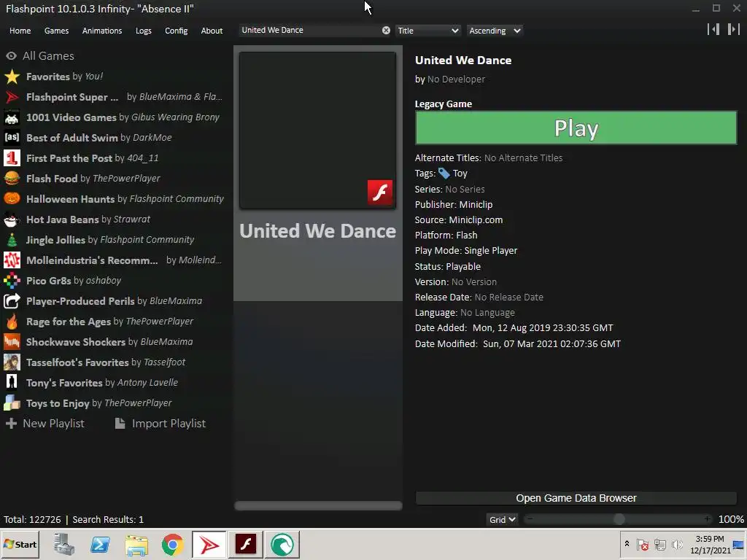Click the New Playlist label
Screen dimensions: 747x560
tap(53, 424)
